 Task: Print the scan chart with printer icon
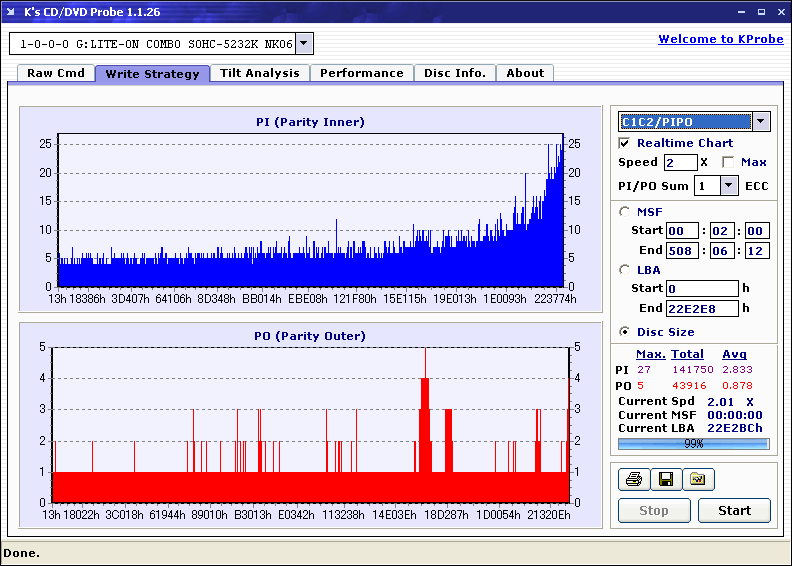[x=633, y=480]
